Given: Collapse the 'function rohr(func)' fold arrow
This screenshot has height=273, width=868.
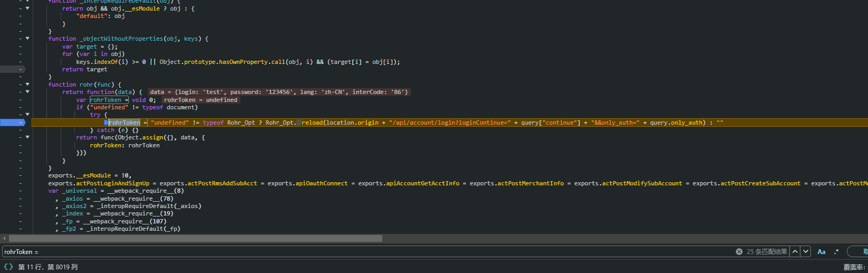Looking at the screenshot, I should coord(27,84).
